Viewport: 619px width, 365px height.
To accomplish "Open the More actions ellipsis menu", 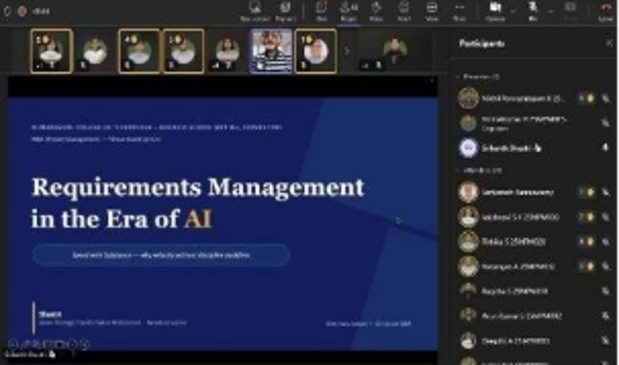I will pos(459,11).
